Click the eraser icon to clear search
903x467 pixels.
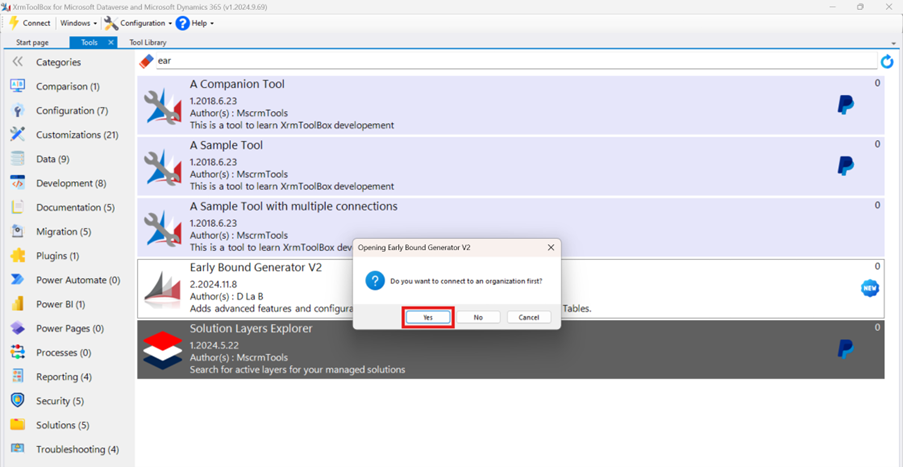pyautogui.click(x=147, y=61)
